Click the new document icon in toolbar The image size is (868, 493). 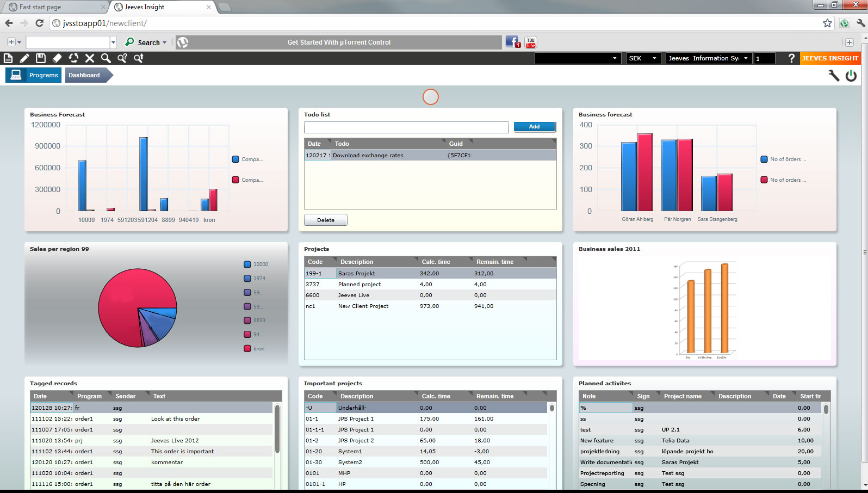click(8, 58)
